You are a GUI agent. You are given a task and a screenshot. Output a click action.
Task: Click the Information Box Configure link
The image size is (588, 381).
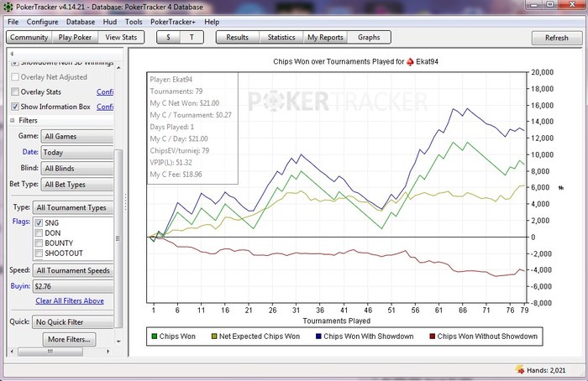click(105, 107)
